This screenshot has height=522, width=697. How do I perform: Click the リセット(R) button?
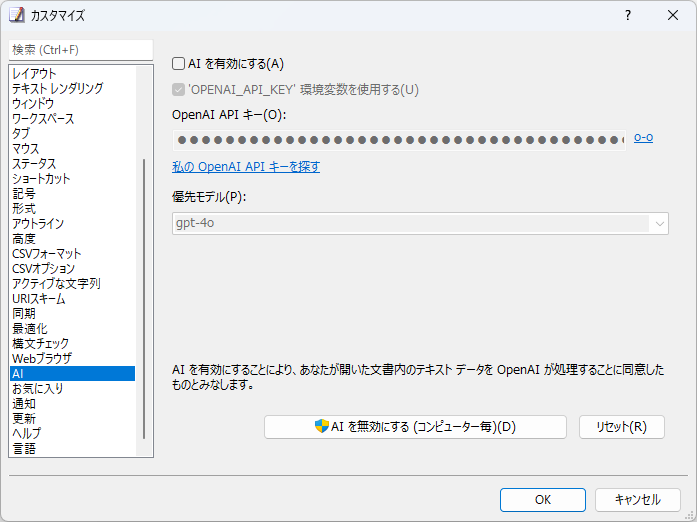pos(621,427)
